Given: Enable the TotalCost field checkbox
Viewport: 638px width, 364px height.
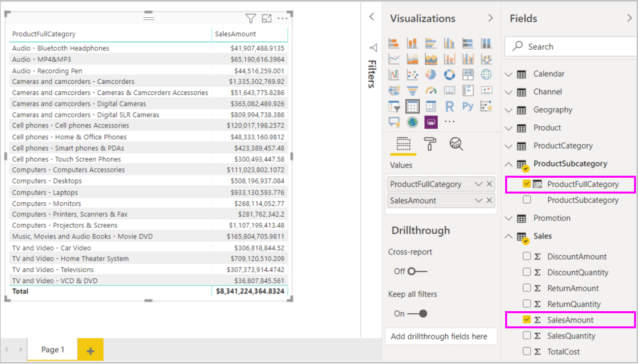Looking at the screenshot, I should click(527, 351).
